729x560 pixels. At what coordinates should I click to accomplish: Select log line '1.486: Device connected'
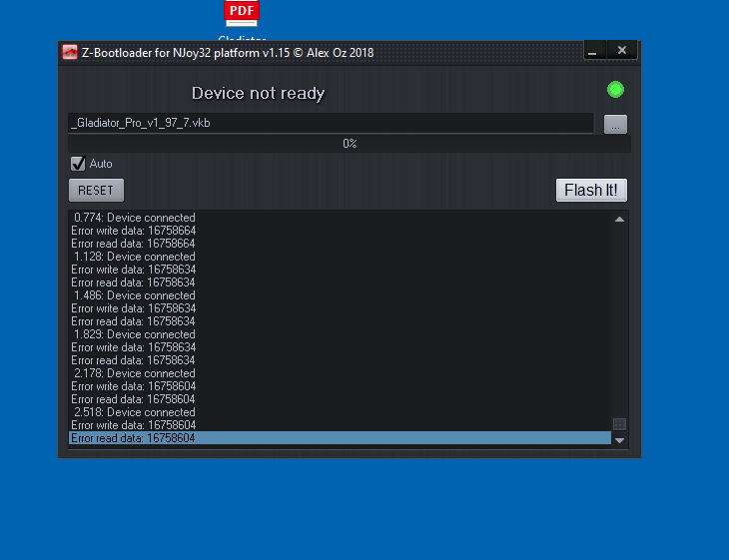click(340, 295)
